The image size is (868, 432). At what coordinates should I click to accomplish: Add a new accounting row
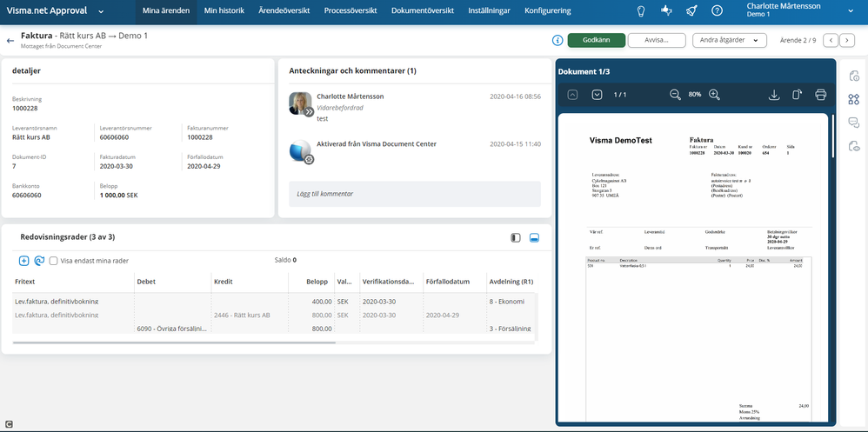click(23, 261)
